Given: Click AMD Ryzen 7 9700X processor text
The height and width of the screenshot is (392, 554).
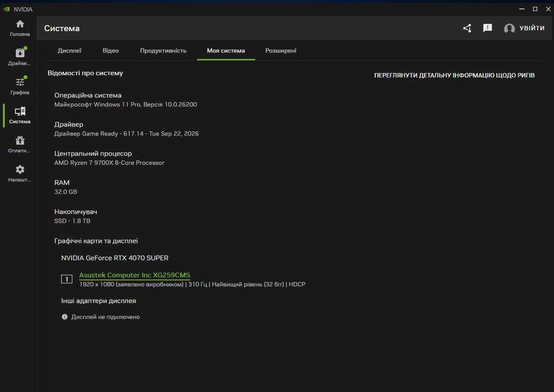Looking at the screenshot, I should pos(109,163).
